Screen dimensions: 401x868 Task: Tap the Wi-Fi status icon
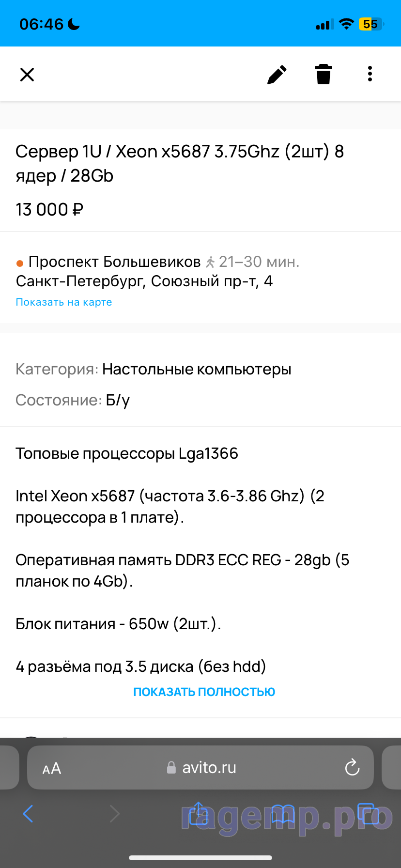click(346, 24)
